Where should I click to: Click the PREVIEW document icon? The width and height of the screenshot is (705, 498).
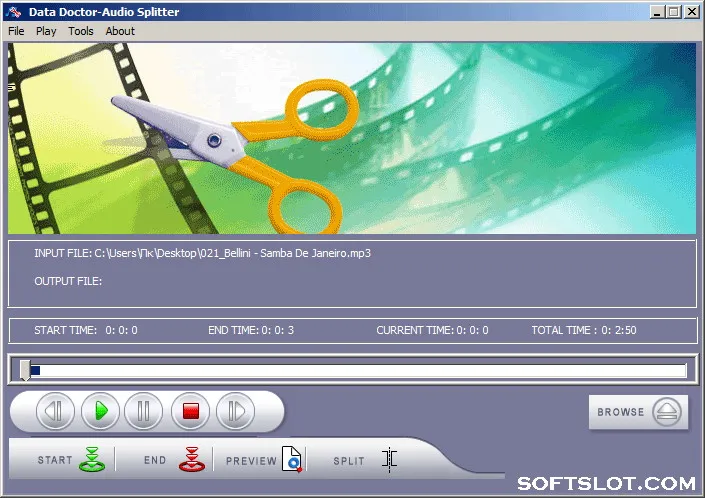pyautogui.click(x=292, y=459)
